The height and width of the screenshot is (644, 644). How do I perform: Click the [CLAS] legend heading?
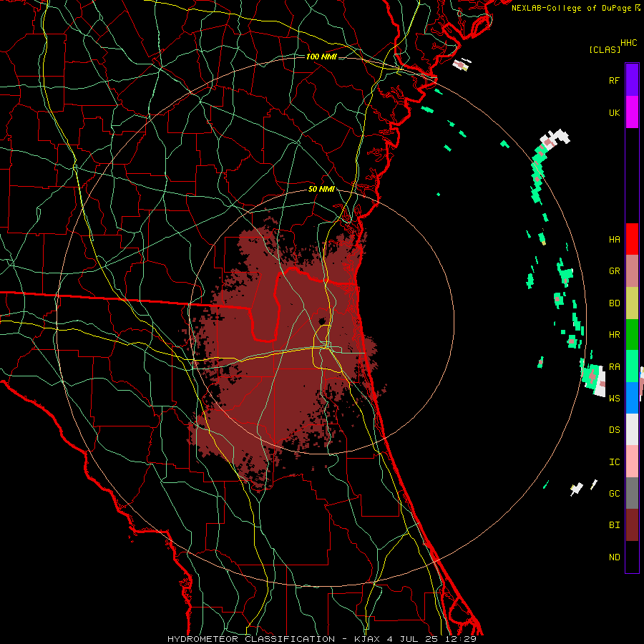click(x=605, y=50)
